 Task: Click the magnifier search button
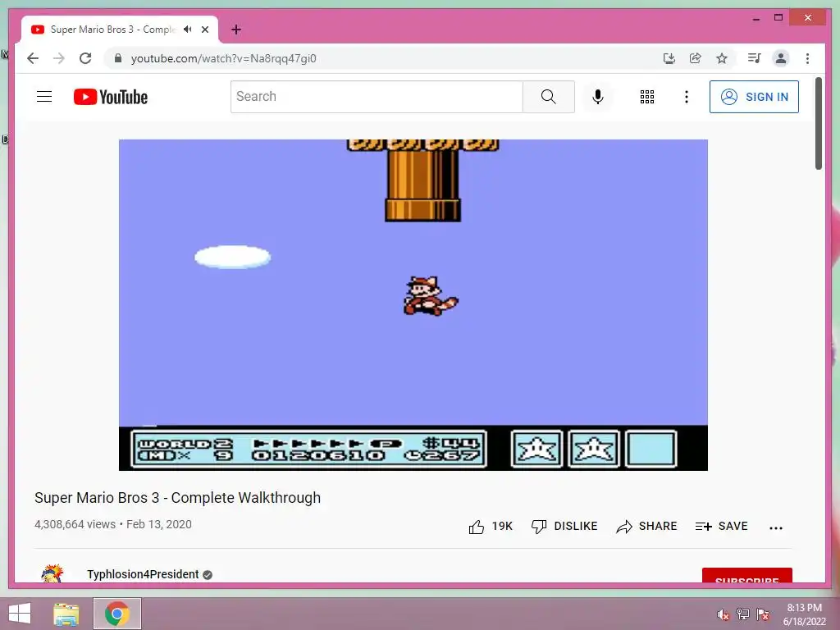click(548, 97)
